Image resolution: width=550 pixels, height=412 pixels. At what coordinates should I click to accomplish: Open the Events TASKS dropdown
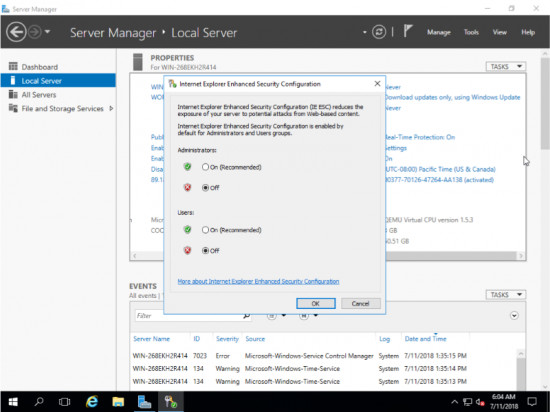[x=505, y=295]
